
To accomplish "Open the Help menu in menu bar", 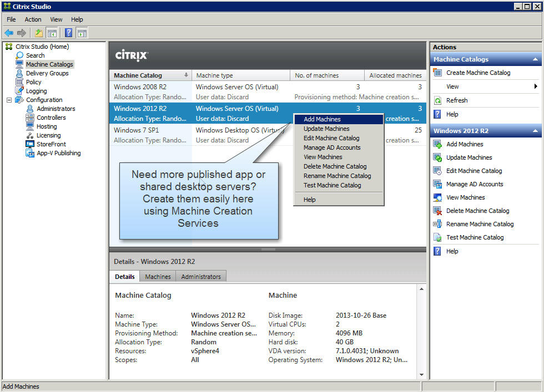I will (x=77, y=19).
